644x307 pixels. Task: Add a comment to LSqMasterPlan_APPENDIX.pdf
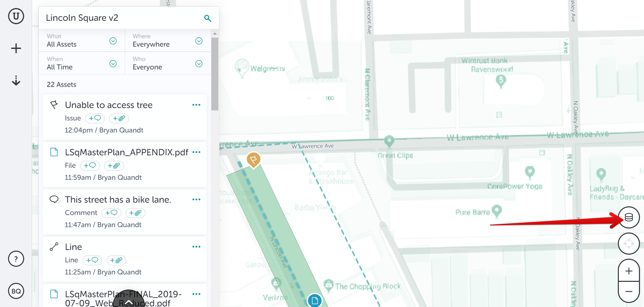pos(90,165)
